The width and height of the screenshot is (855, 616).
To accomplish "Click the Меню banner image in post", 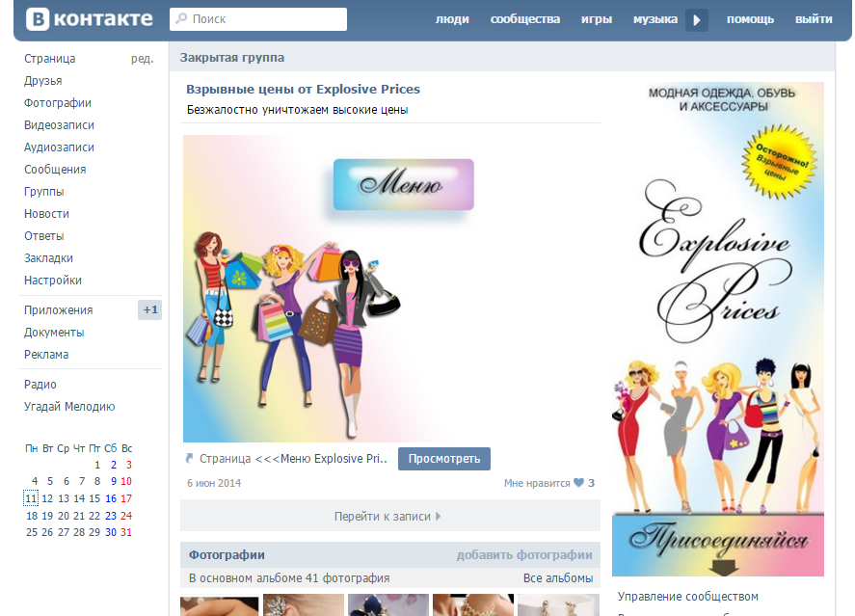I will tap(404, 184).
